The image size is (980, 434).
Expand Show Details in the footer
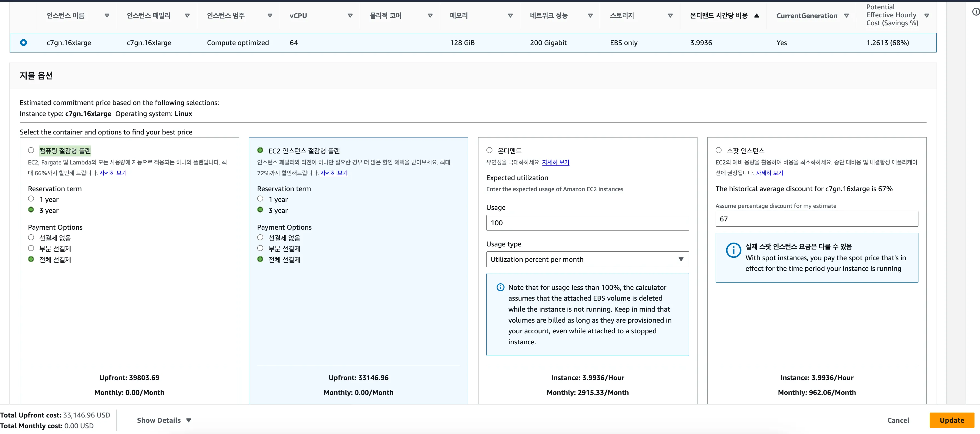pos(164,420)
